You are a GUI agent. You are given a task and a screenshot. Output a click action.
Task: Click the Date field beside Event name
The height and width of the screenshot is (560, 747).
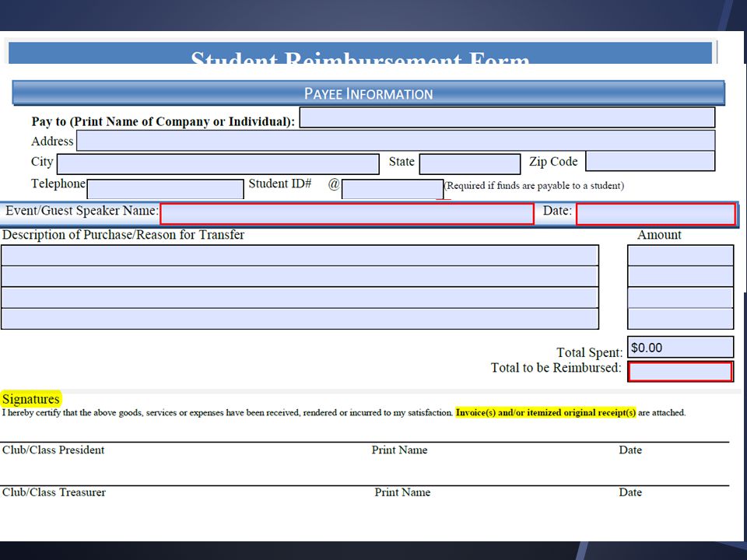(x=655, y=214)
